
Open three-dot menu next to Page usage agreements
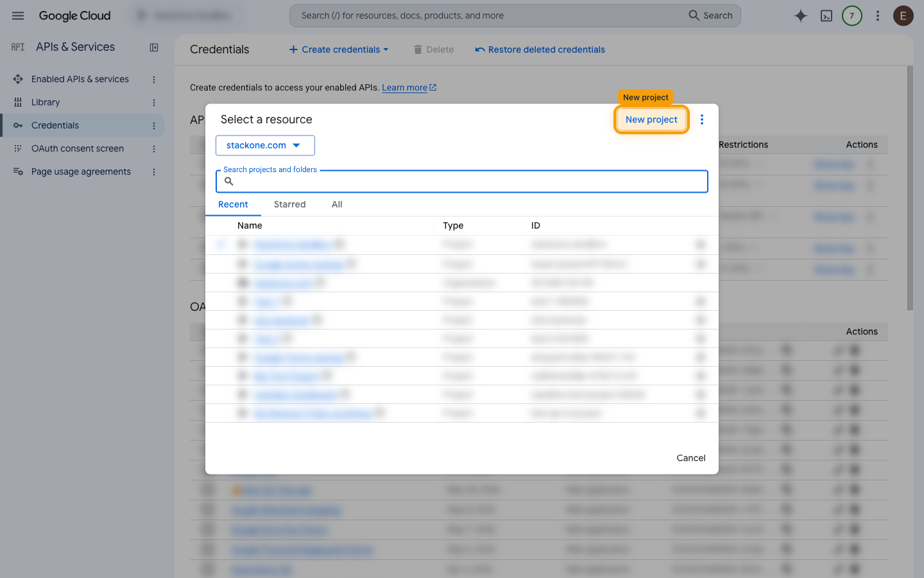pyautogui.click(x=154, y=171)
